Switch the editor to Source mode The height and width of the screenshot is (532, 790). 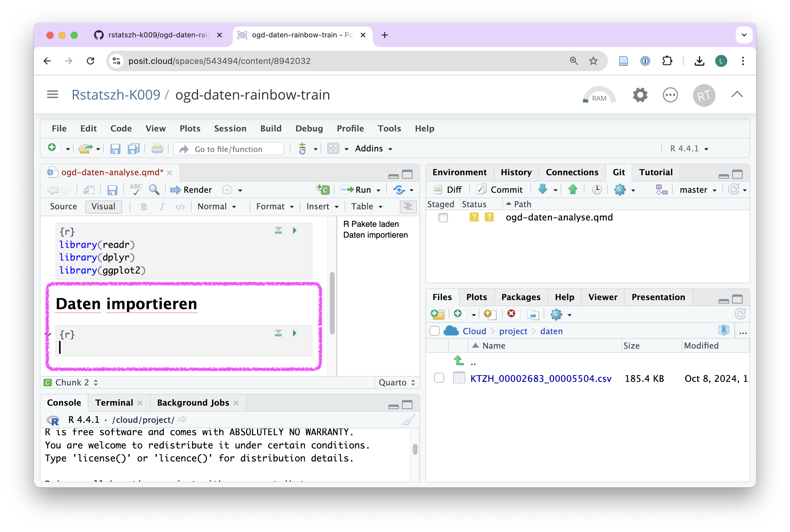[x=63, y=206]
